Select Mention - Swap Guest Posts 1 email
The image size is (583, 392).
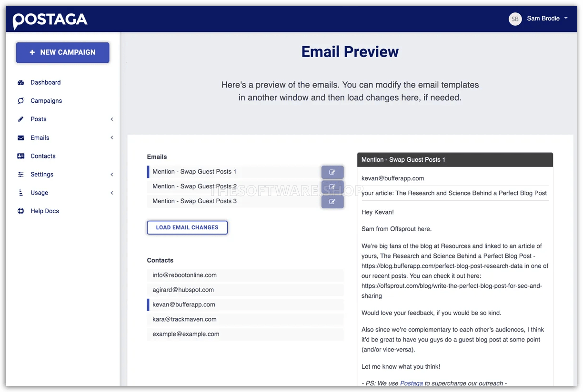click(233, 172)
